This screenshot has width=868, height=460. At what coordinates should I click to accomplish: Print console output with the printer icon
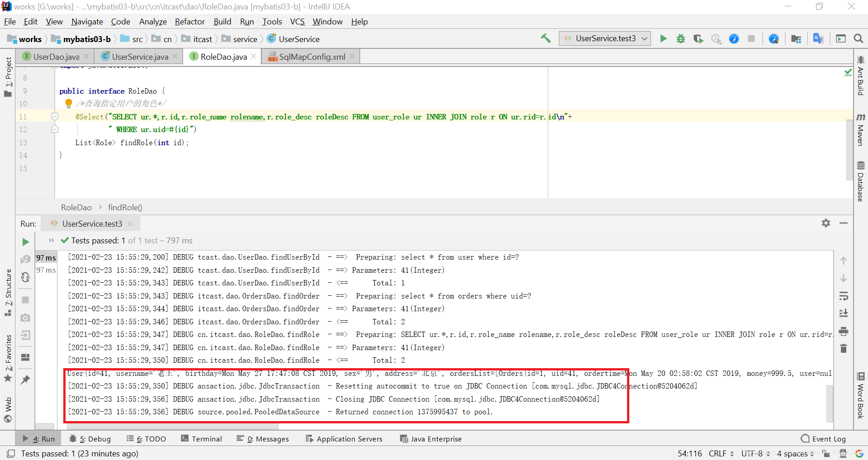(844, 331)
